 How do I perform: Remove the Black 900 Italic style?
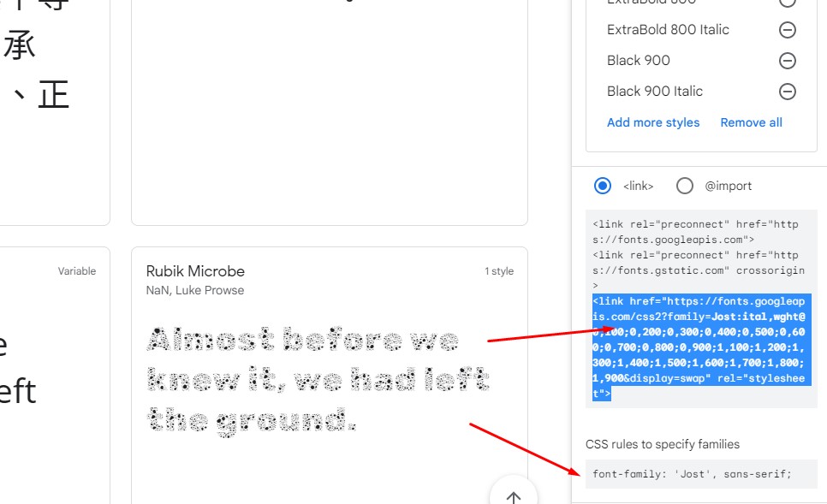(x=788, y=92)
